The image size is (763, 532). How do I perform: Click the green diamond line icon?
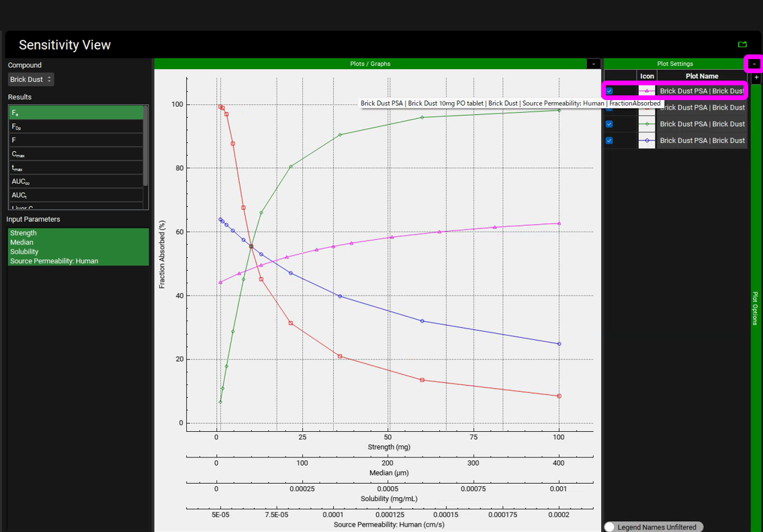pos(647,124)
